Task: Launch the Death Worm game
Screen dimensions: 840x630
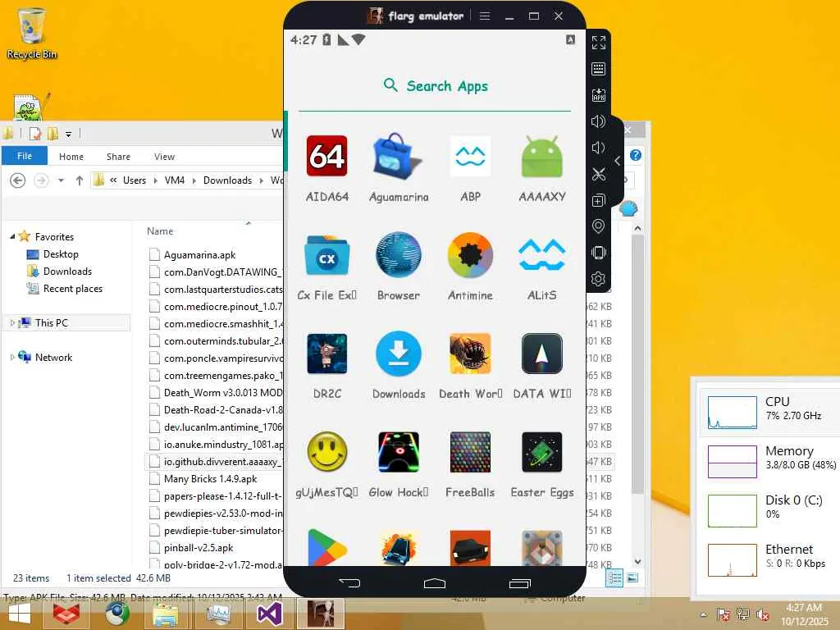Action: tap(470, 354)
